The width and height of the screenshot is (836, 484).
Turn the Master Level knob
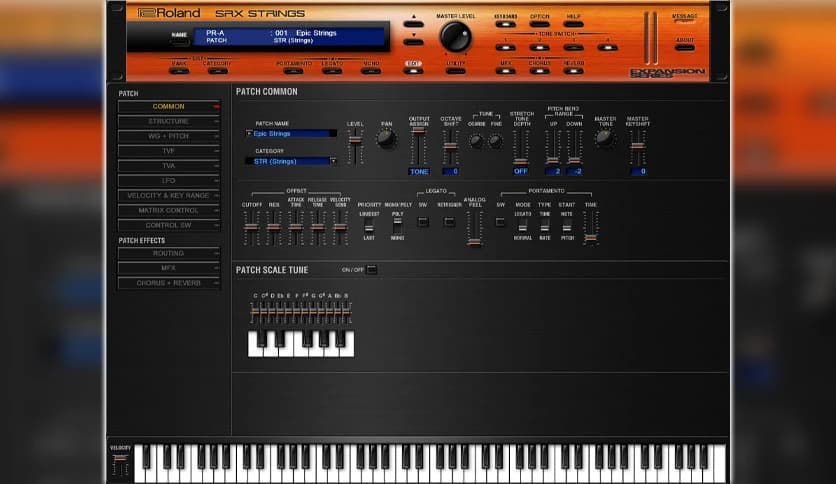pos(455,37)
